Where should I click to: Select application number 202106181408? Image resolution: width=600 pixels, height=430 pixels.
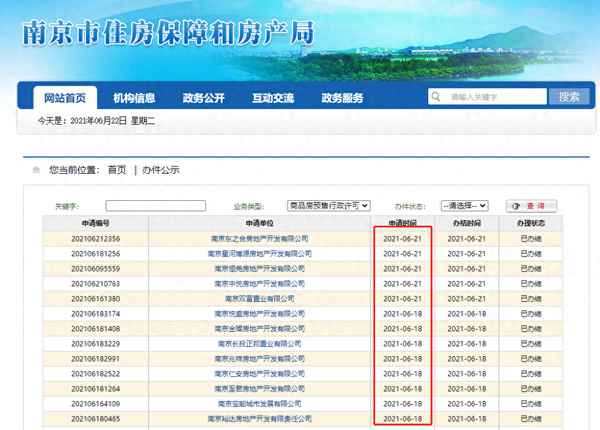(x=96, y=329)
